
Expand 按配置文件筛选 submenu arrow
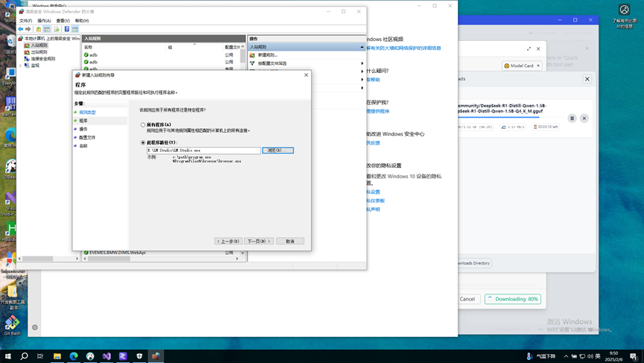[x=362, y=63]
